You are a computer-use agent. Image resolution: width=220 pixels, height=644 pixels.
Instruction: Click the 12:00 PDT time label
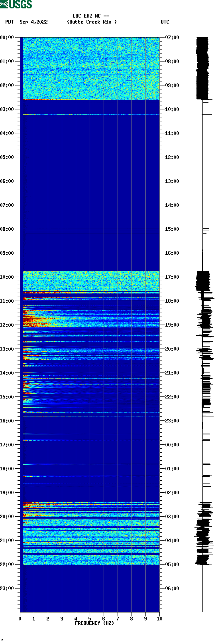pyautogui.click(x=7, y=325)
